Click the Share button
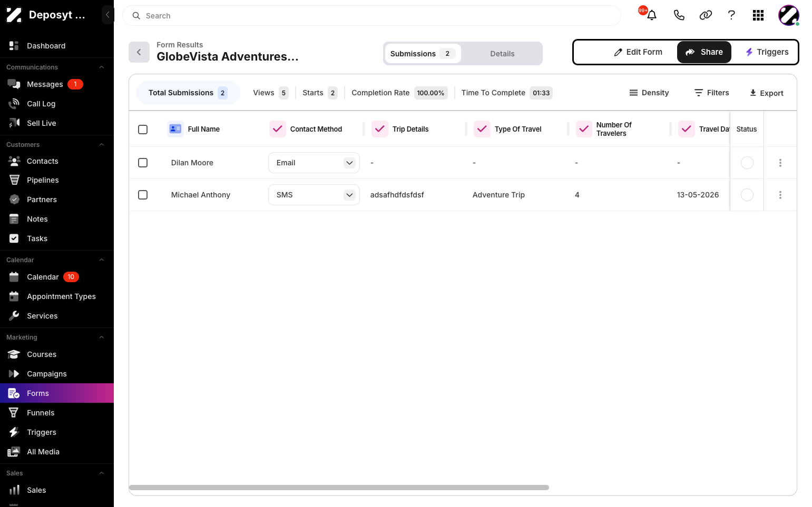 tap(704, 52)
